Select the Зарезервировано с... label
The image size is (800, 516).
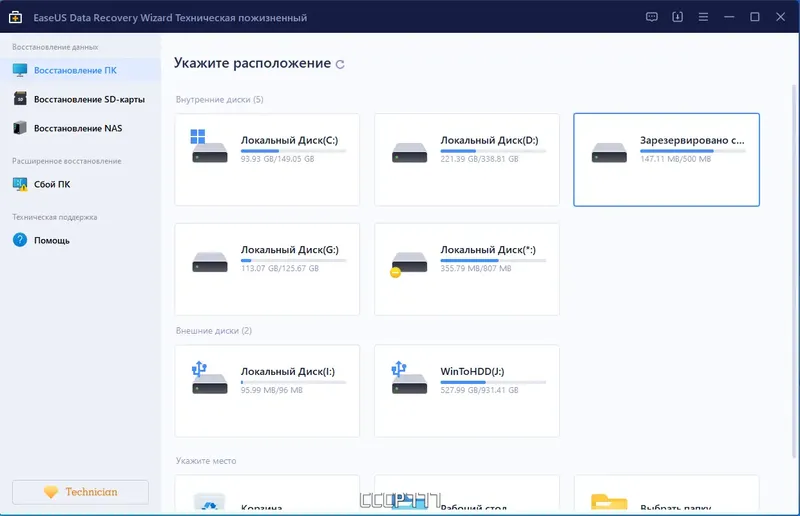[692, 140]
